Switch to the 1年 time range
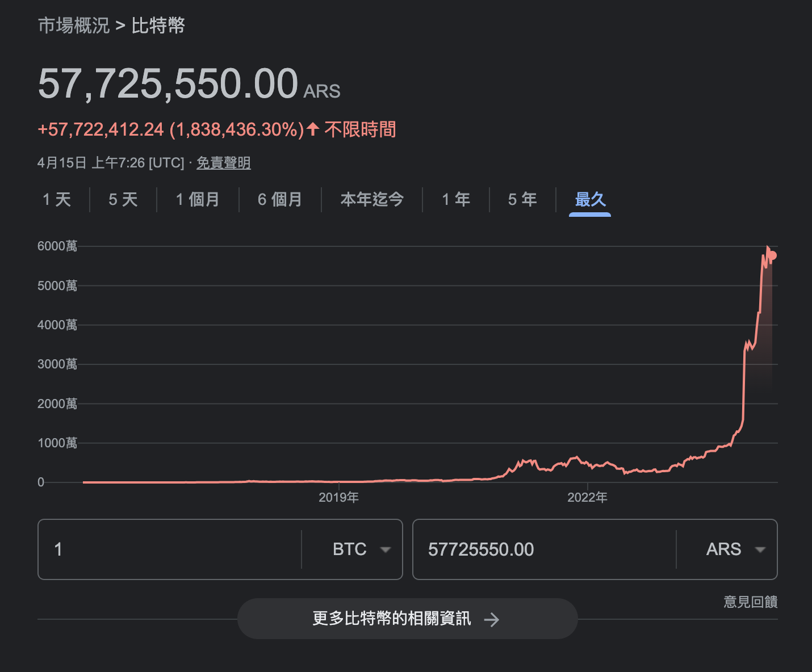Screen dimensions: 812x672 pyautogui.click(x=456, y=200)
